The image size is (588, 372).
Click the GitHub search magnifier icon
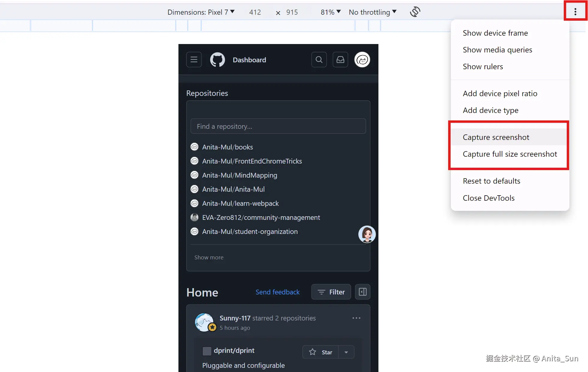[x=319, y=60]
